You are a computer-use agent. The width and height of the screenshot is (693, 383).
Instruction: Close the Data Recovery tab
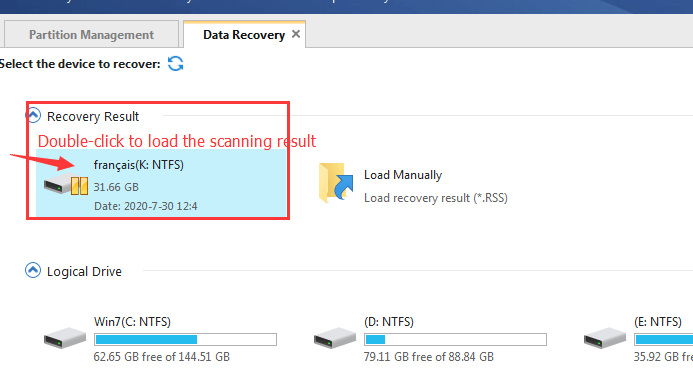[x=296, y=34]
